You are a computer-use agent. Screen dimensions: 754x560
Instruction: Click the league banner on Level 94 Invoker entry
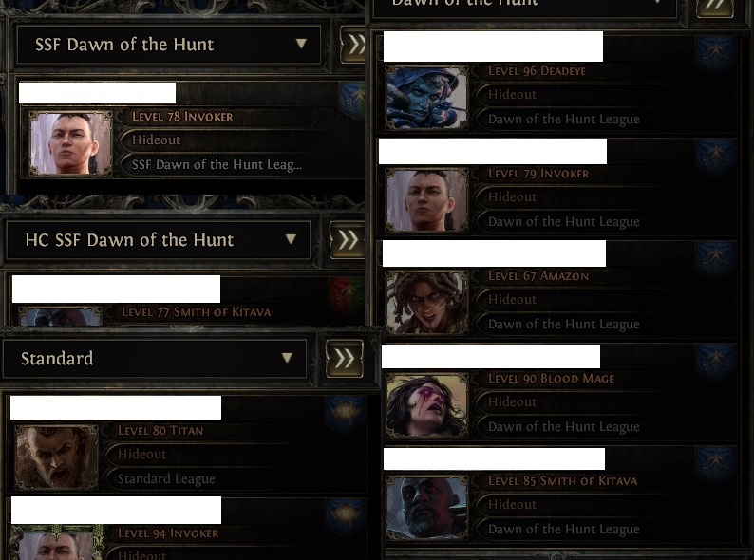(346, 516)
